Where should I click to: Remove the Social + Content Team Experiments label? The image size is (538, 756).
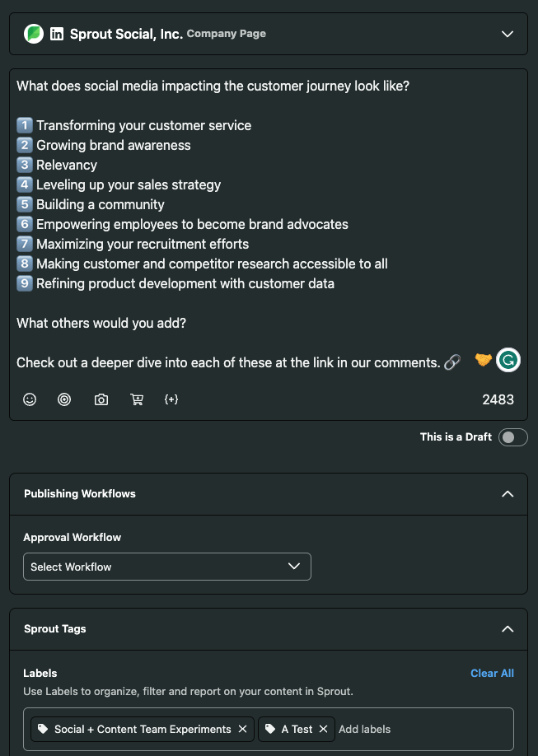(x=242, y=729)
